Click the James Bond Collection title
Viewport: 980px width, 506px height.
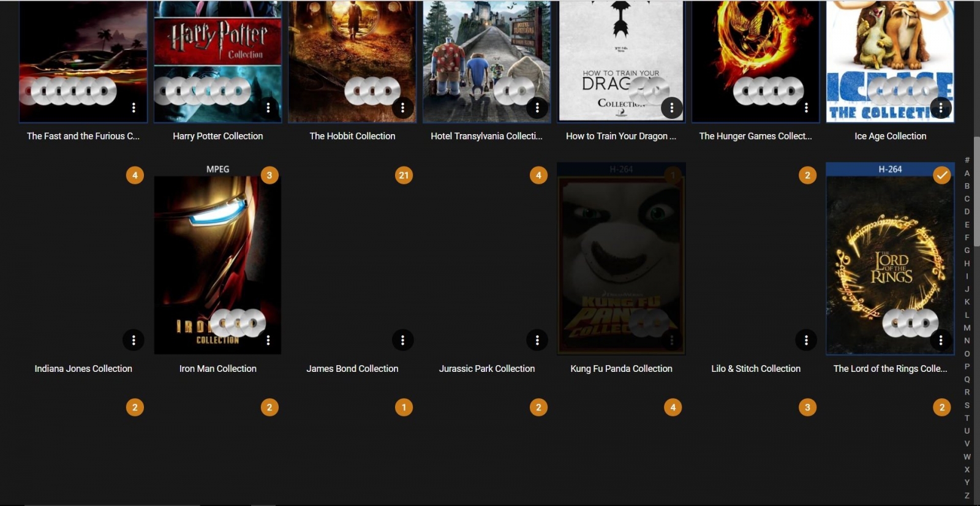[352, 369]
